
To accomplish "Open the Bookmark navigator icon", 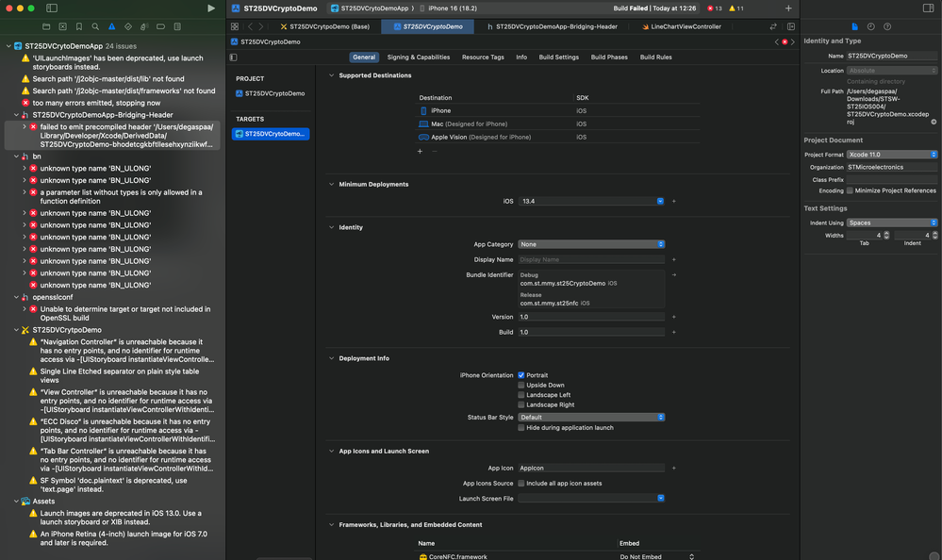I will [78, 26].
